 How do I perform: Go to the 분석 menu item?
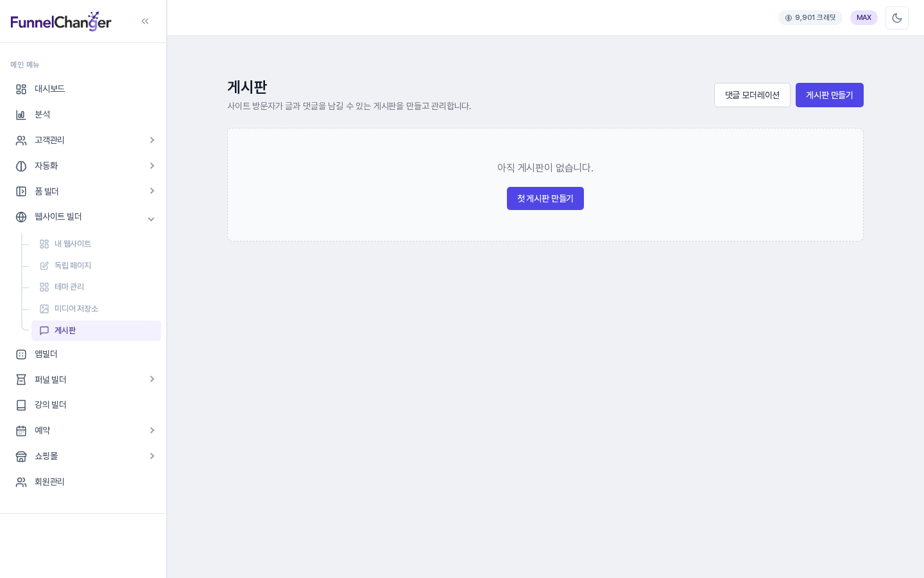point(83,115)
